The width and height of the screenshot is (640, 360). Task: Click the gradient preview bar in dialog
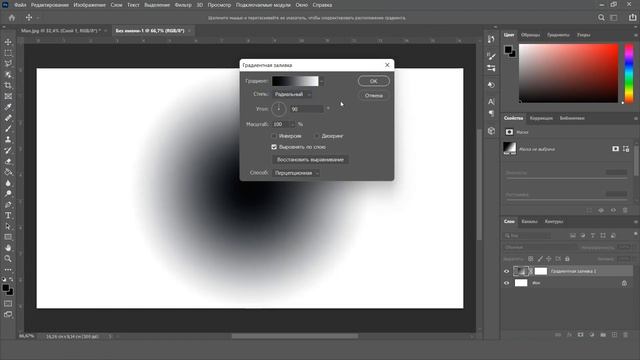(295, 81)
